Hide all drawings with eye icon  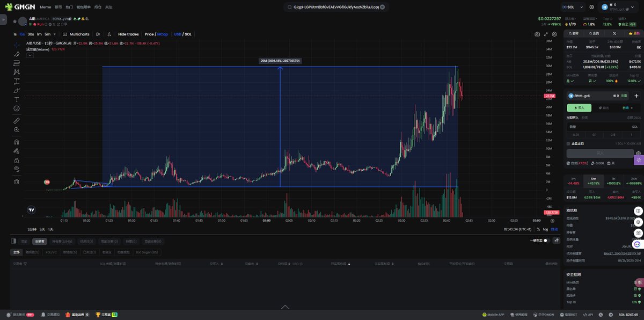pyautogui.click(x=17, y=169)
